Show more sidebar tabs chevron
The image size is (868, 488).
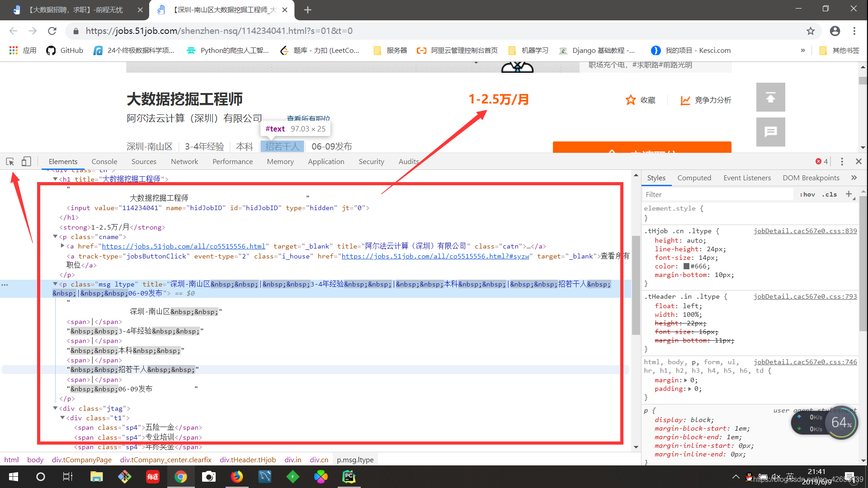[x=854, y=178]
